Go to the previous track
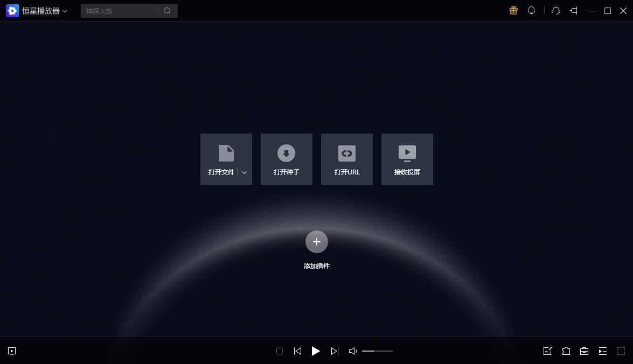 coord(297,351)
